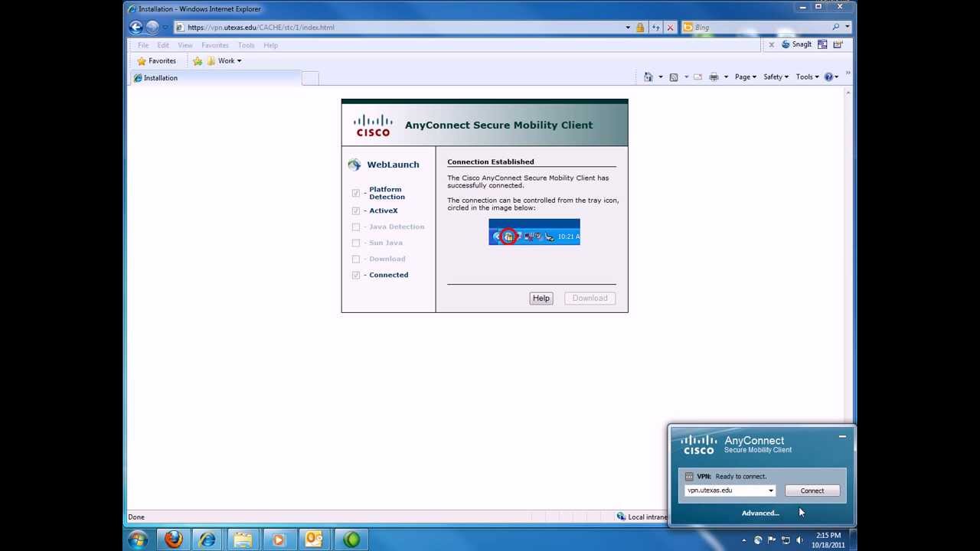
Task: Click the Windows Start orb
Action: click(x=139, y=540)
